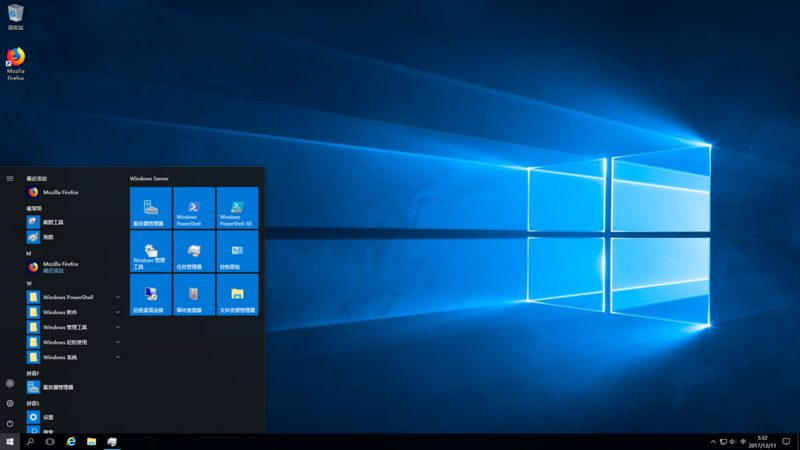Screen dimensions: 800x450
Task: Open 画图 (Paint) from the most used list
Action: 74,237
